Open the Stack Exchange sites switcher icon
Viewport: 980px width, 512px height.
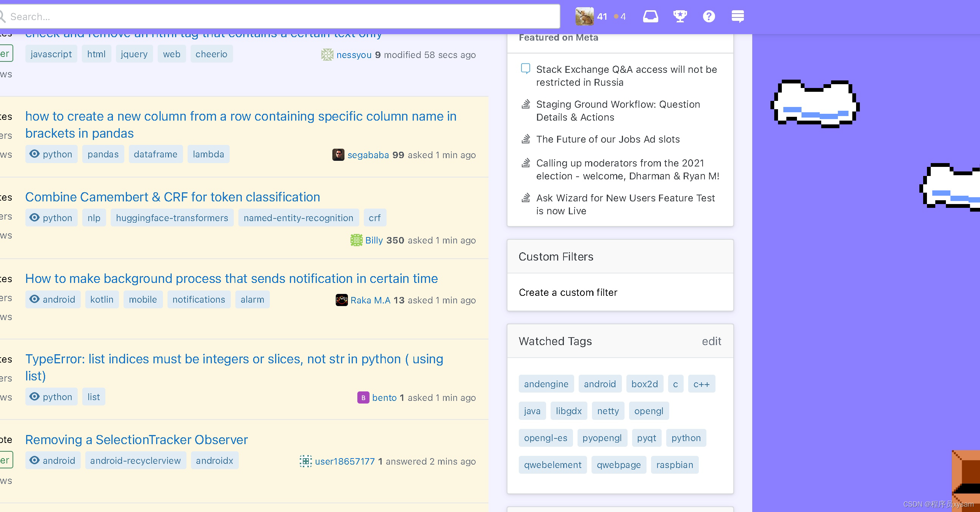pyautogui.click(x=738, y=16)
